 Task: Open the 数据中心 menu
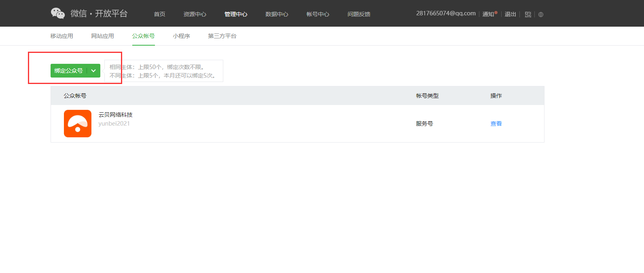(277, 14)
